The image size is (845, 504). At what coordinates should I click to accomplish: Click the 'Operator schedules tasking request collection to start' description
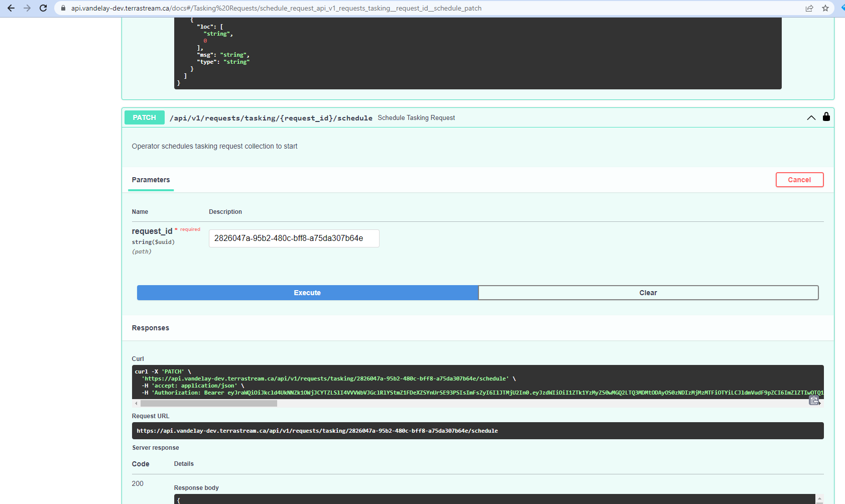pyautogui.click(x=214, y=146)
